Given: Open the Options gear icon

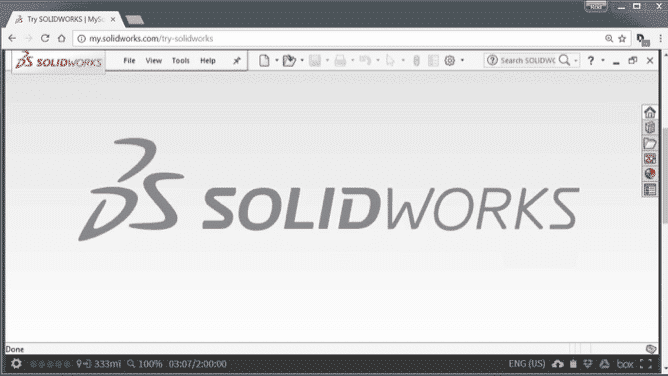Looking at the screenshot, I should pos(449,60).
